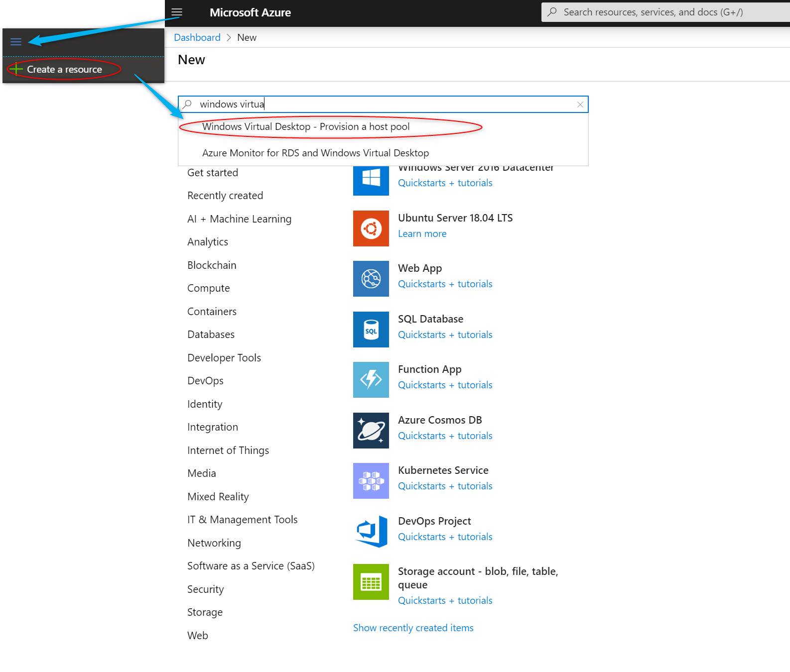Select the Containers category
The image size is (790, 672).
point(212,312)
